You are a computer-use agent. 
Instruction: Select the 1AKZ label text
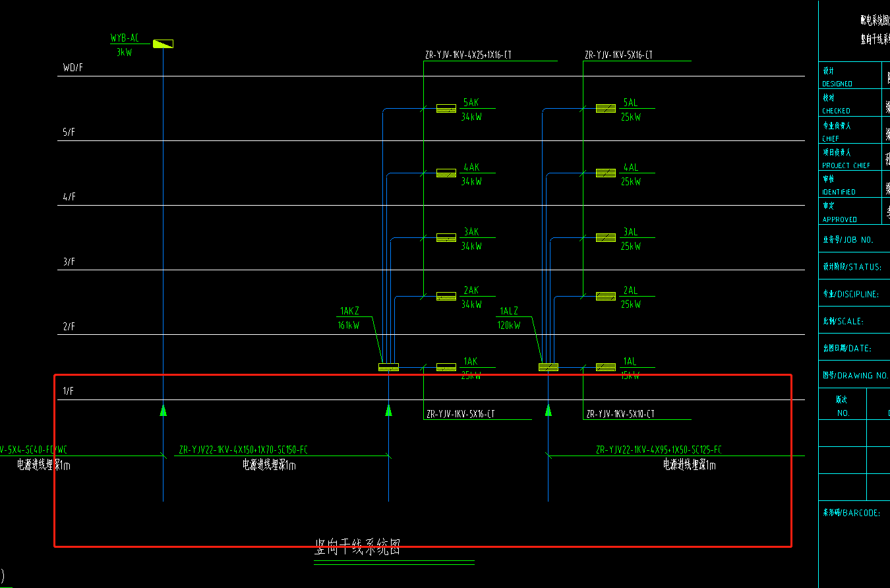349,311
